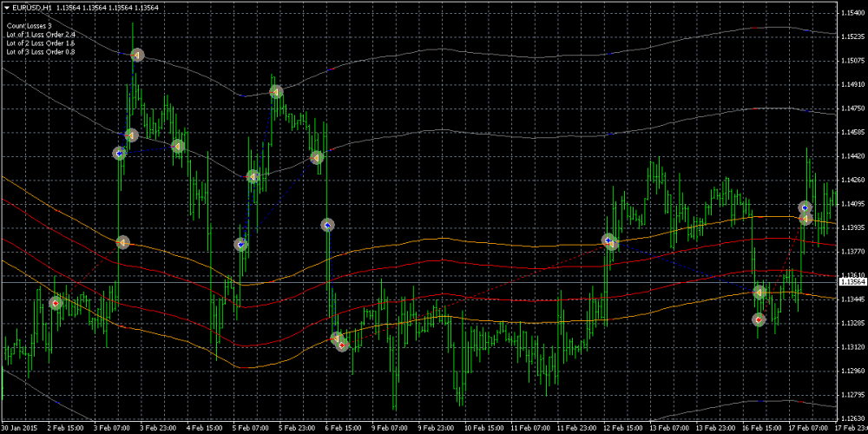Image resolution: width=868 pixels, height=434 pixels.
Task: Select the 'Lot of 3 Loss Order 0.8' label
Action: click(x=41, y=51)
